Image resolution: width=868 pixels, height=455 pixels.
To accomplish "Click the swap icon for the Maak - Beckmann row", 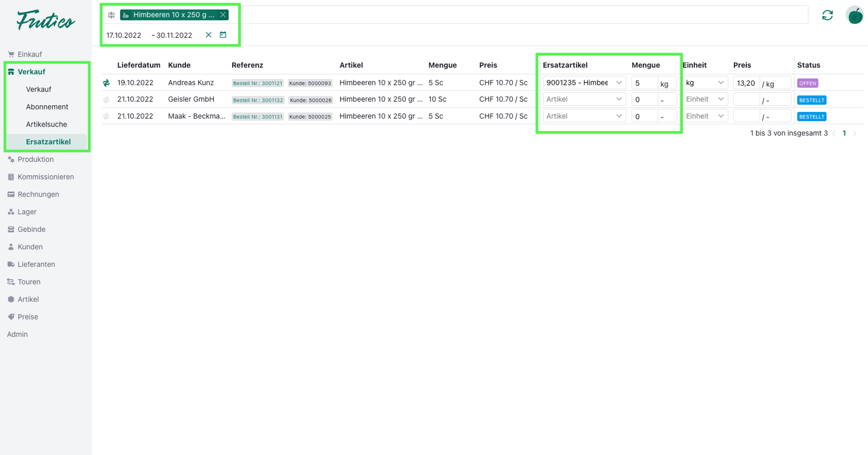I will coord(106,116).
